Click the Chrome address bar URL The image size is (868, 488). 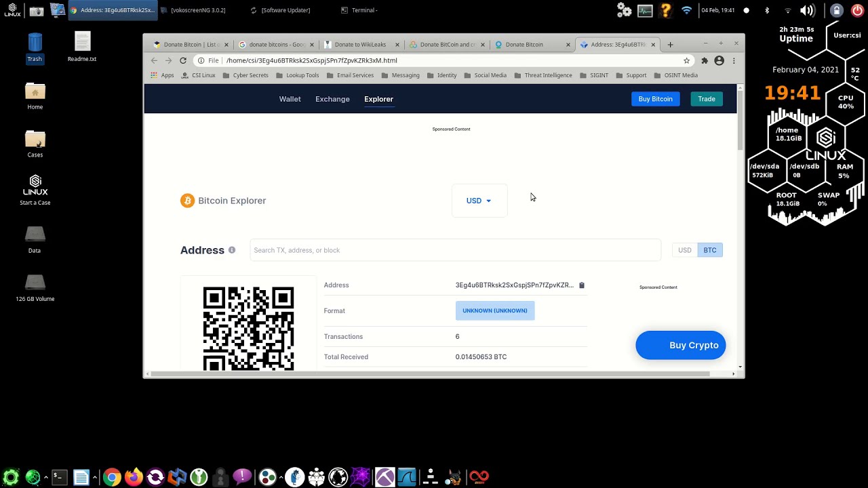(312, 60)
